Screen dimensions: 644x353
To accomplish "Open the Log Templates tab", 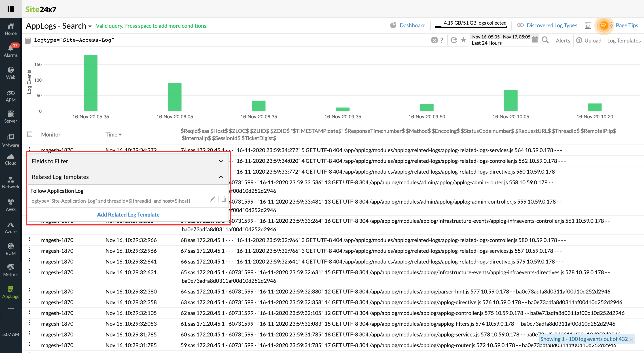I will [623, 40].
